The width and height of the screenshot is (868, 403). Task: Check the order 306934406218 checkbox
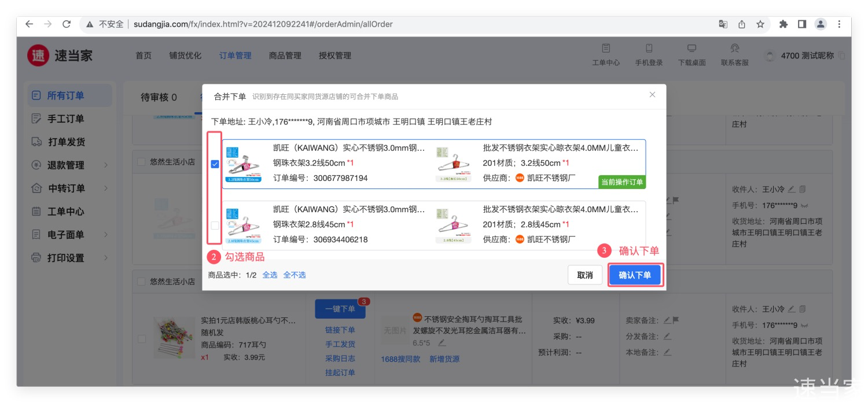(215, 225)
